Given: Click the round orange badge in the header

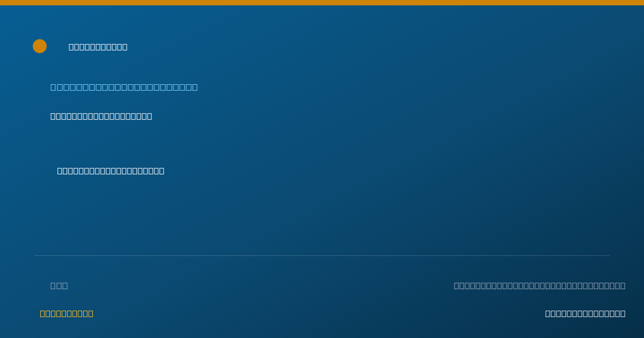Looking at the screenshot, I should tap(40, 46).
